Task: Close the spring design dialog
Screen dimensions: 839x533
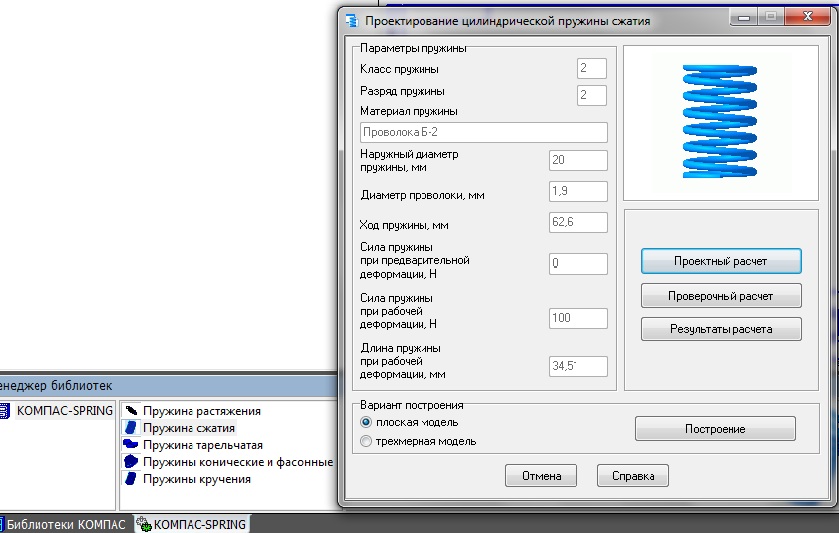Action: point(807,17)
